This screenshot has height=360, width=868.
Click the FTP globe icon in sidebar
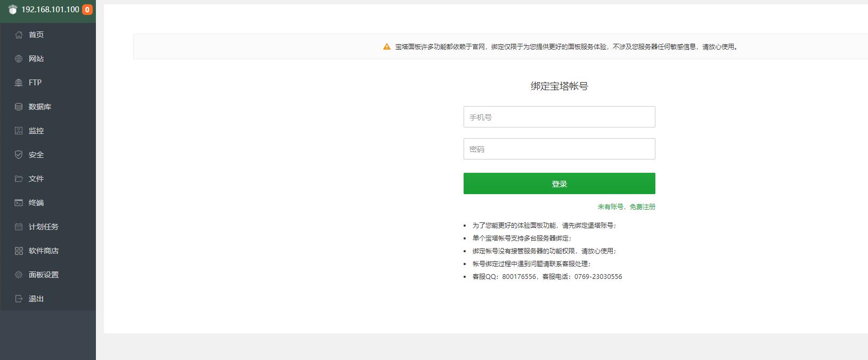(x=19, y=83)
